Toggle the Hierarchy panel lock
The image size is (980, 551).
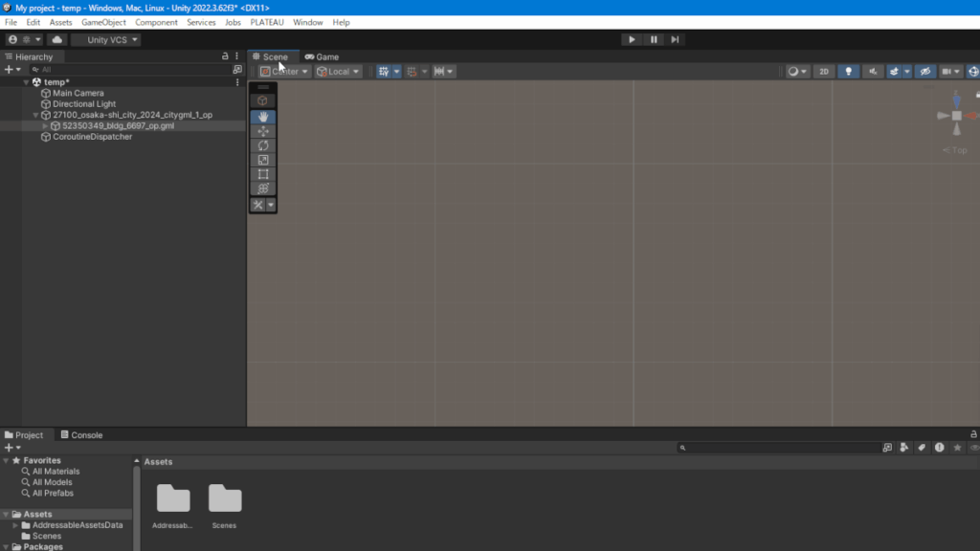click(226, 56)
